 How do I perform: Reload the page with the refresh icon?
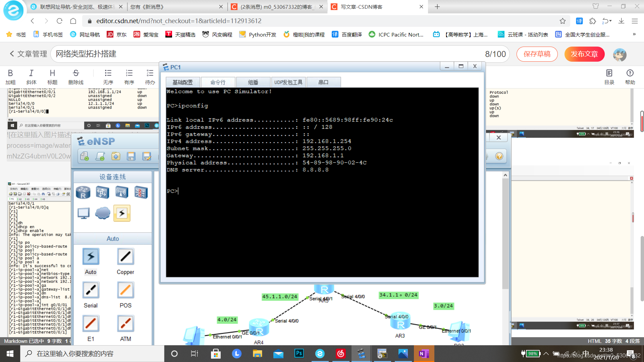(59, 21)
